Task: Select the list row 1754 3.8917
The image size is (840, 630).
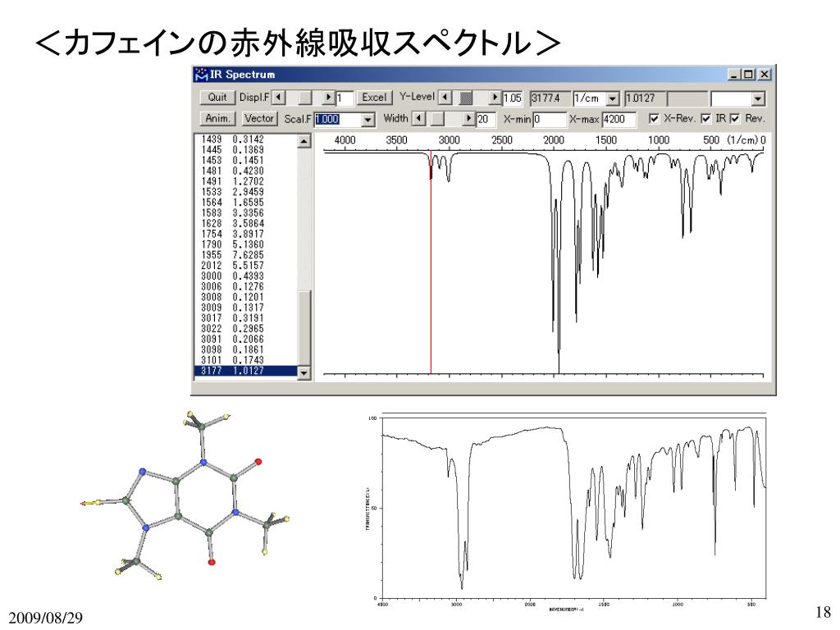Action: 246,234
